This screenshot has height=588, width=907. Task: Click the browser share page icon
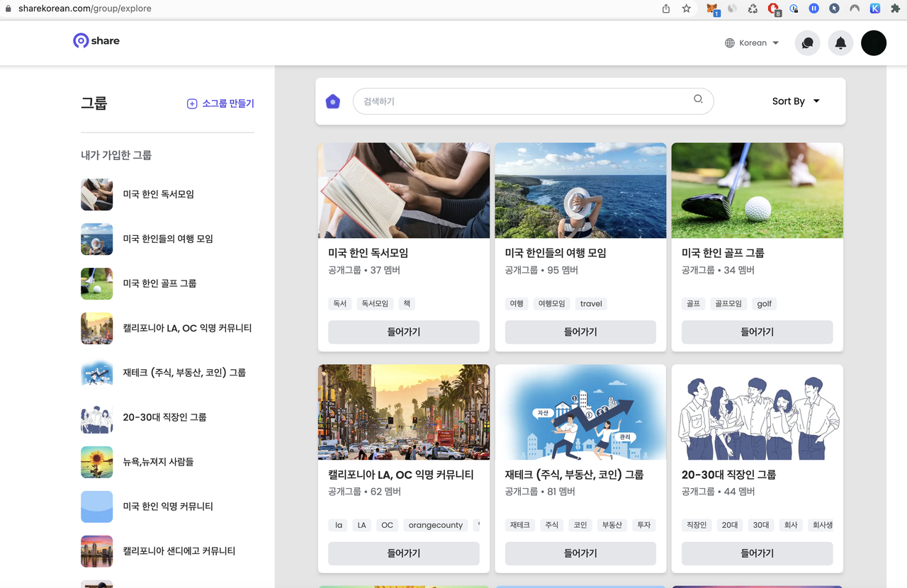(666, 9)
